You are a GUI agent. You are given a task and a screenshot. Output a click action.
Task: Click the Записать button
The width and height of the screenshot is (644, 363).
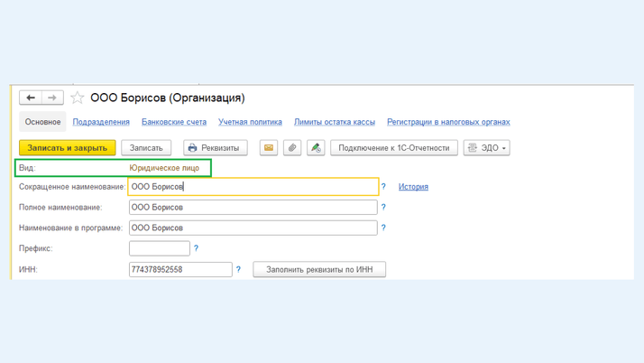[x=146, y=147]
